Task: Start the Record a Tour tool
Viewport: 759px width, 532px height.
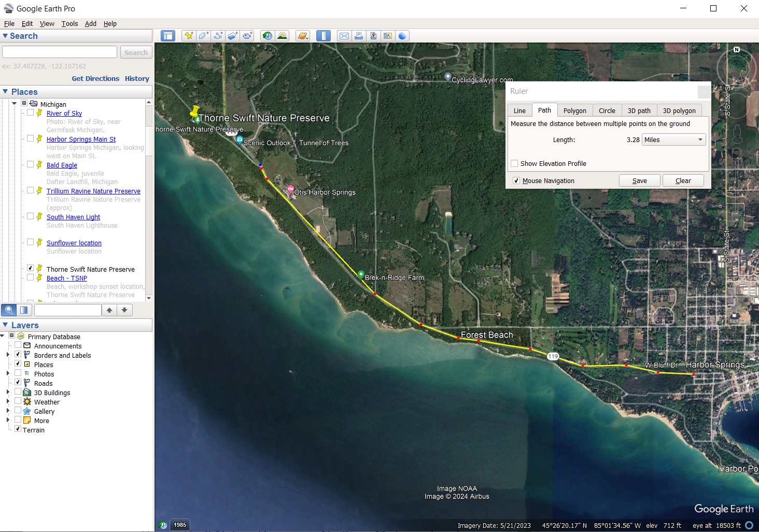Action: click(x=247, y=36)
